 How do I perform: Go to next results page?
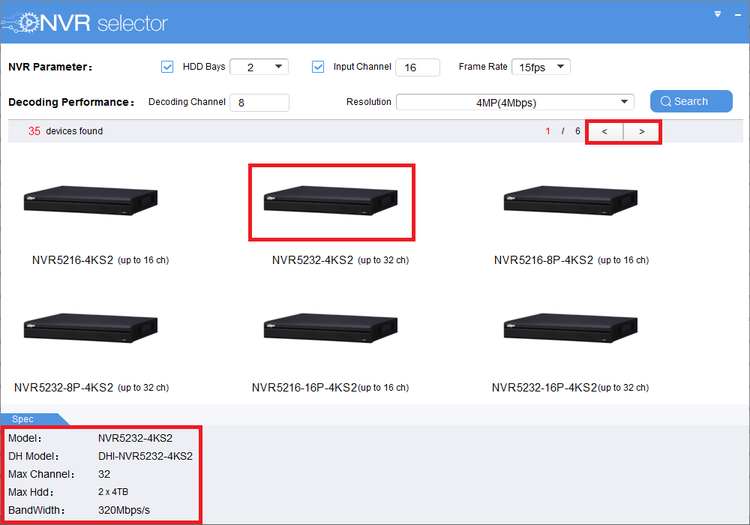[641, 131]
